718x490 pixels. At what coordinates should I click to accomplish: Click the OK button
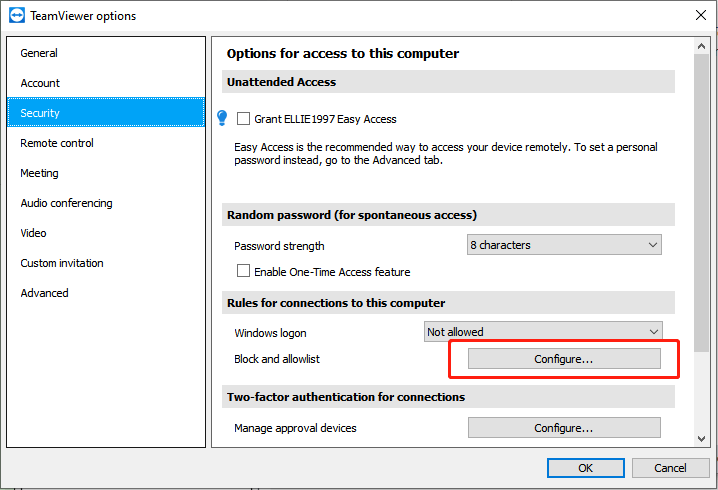pyautogui.click(x=586, y=468)
